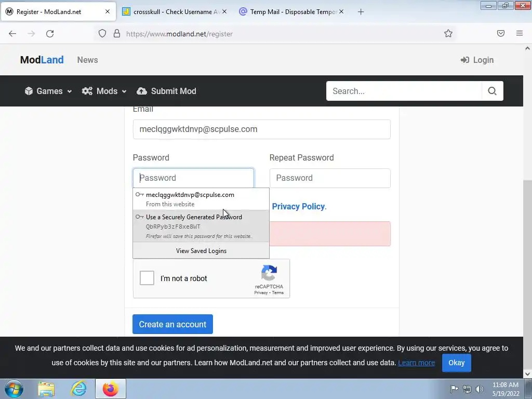Screen dimensions: 532x399
Task: Close the Temp Mail tab
Action: click(341, 11)
